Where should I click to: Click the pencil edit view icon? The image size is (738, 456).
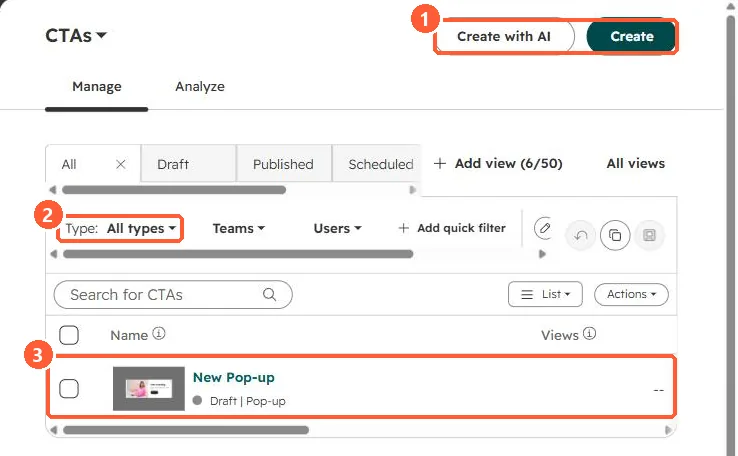pyautogui.click(x=544, y=228)
